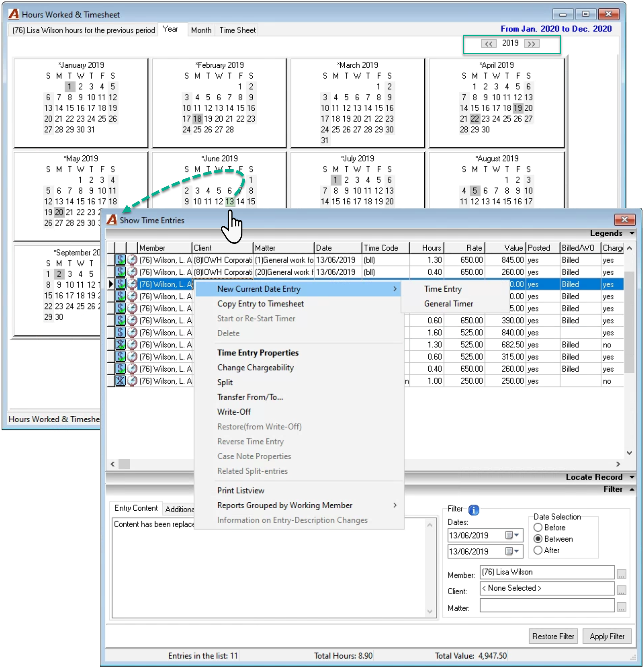This screenshot has height=668, width=644.
Task: Browse for Member with ellipsis button
Action: point(622,574)
